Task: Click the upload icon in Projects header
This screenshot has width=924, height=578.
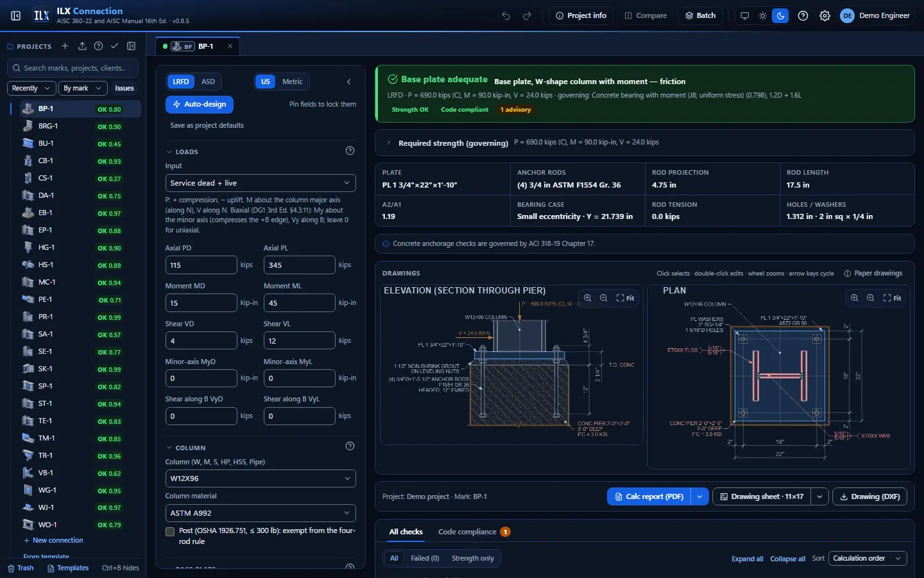Action: tap(82, 46)
